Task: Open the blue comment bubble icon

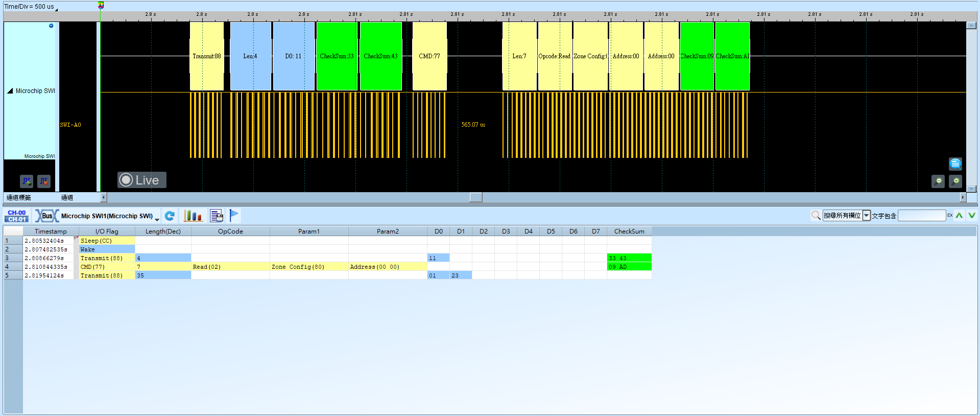Action: pyautogui.click(x=955, y=164)
